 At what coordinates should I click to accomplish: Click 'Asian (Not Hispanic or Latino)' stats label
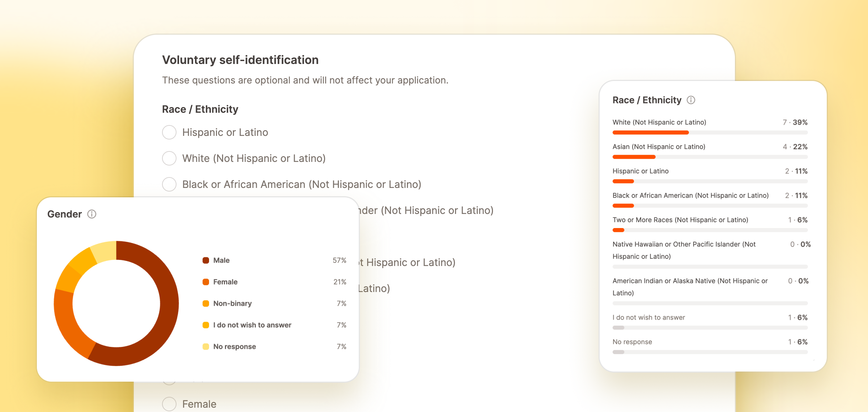click(659, 147)
